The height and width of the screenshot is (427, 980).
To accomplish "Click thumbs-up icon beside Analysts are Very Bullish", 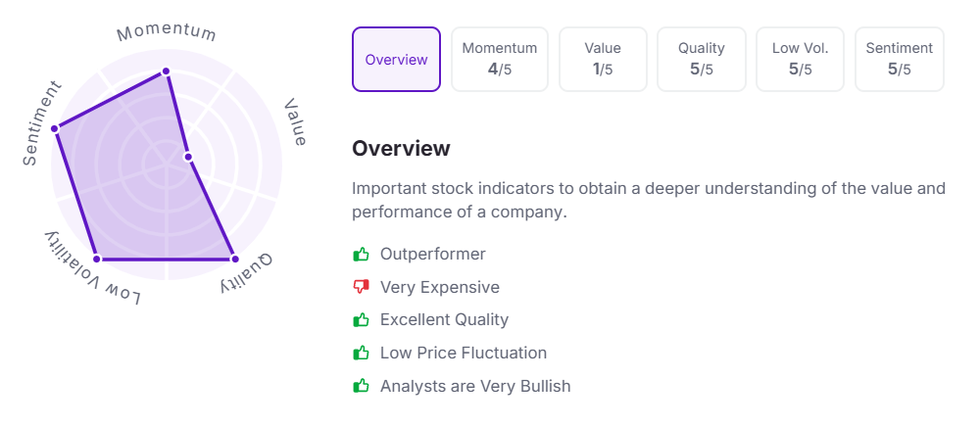I will 361,386.
